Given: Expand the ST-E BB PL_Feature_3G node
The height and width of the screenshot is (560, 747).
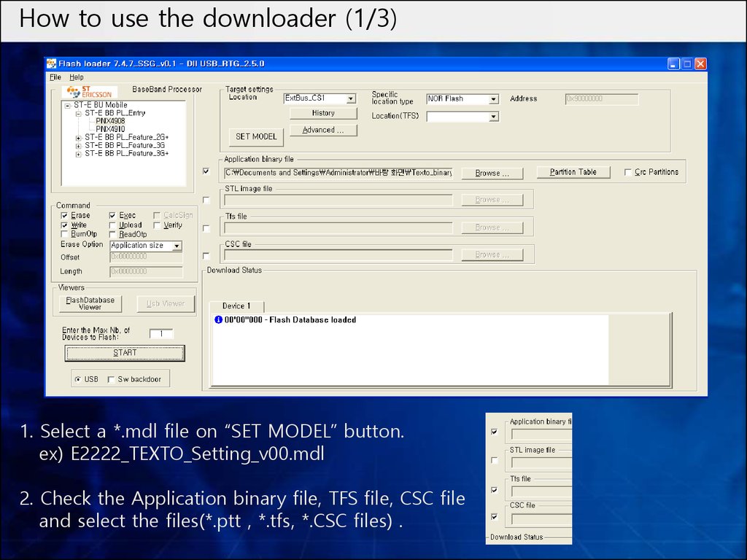Looking at the screenshot, I should click(79, 146).
